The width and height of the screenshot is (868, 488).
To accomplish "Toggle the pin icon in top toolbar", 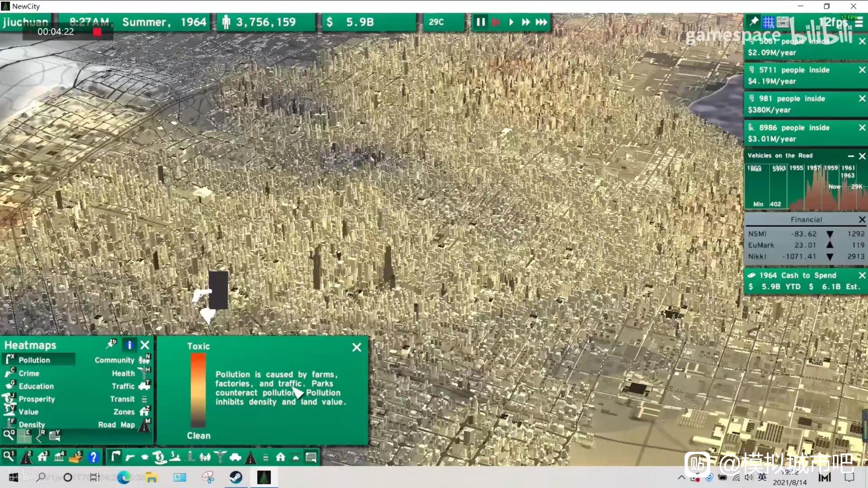I will tap(754, 21).
